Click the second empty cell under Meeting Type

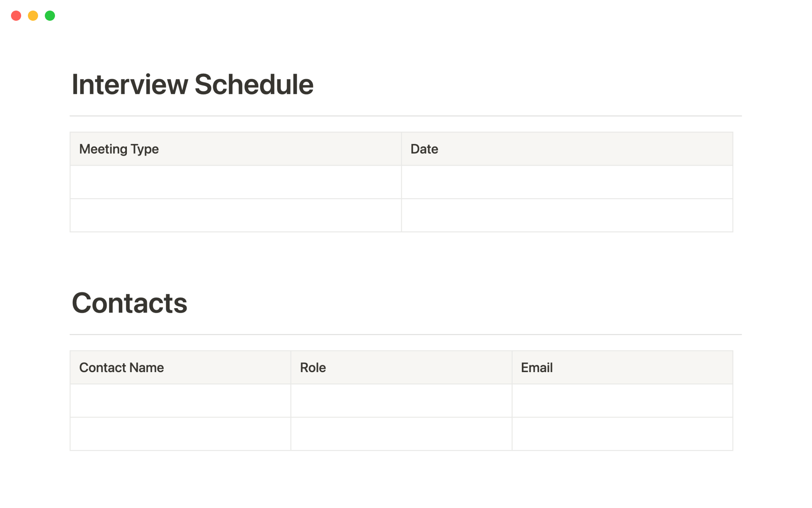click(236, 215)
